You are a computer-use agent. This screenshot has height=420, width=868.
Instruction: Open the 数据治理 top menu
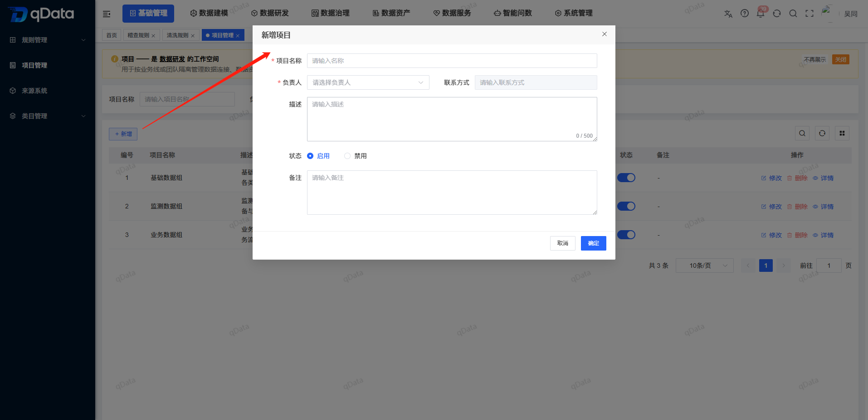(x=331, y=14)
